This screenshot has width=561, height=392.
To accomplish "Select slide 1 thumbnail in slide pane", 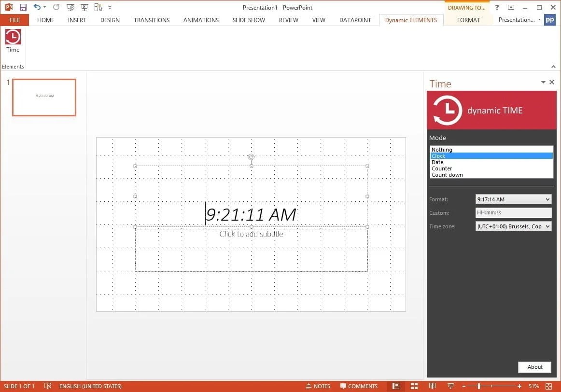I will tap(44, 97).
